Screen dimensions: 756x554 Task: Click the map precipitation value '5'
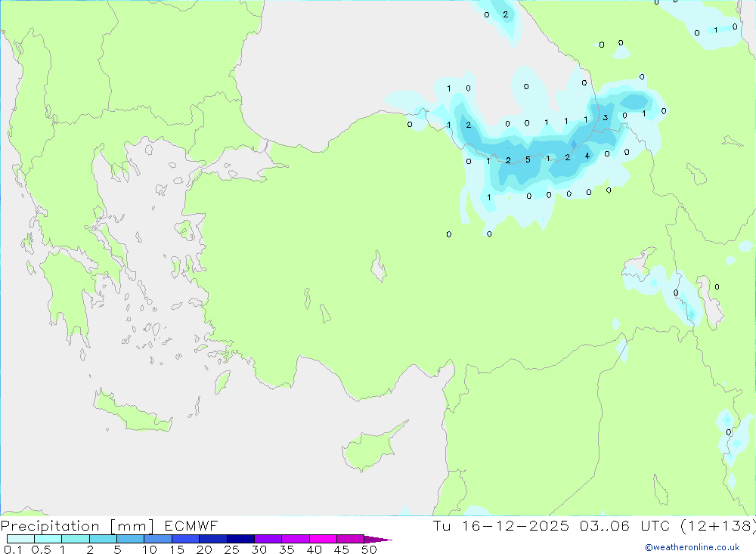528,159
